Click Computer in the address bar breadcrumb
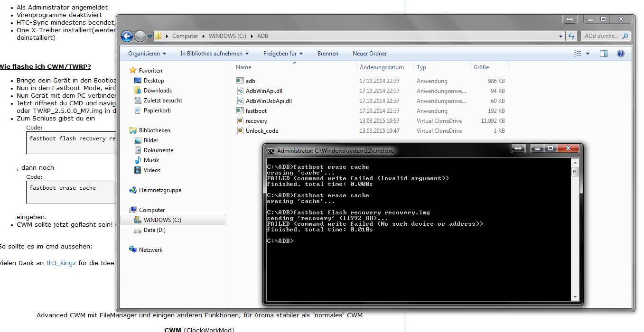 (185, 36)
